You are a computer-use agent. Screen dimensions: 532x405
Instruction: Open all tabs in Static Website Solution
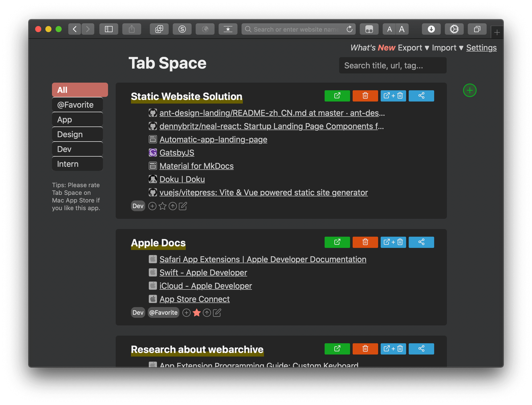click(337, 96)
